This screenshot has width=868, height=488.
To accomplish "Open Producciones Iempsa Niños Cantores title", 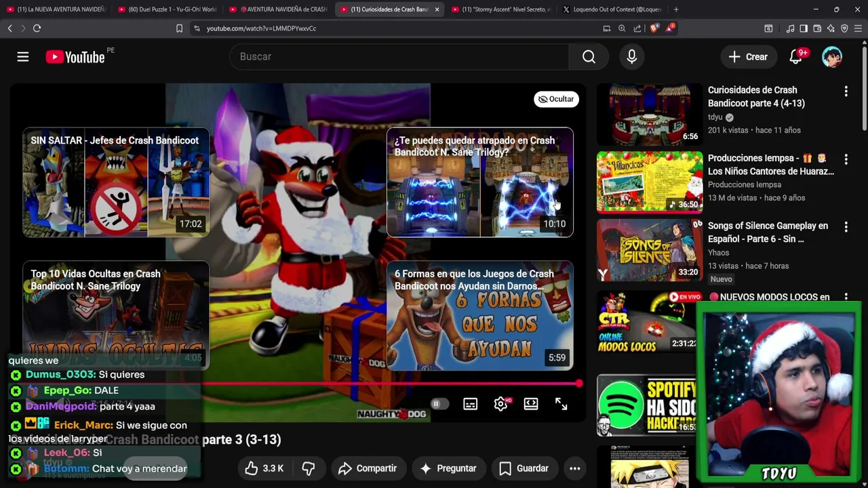I will [771, 165].
